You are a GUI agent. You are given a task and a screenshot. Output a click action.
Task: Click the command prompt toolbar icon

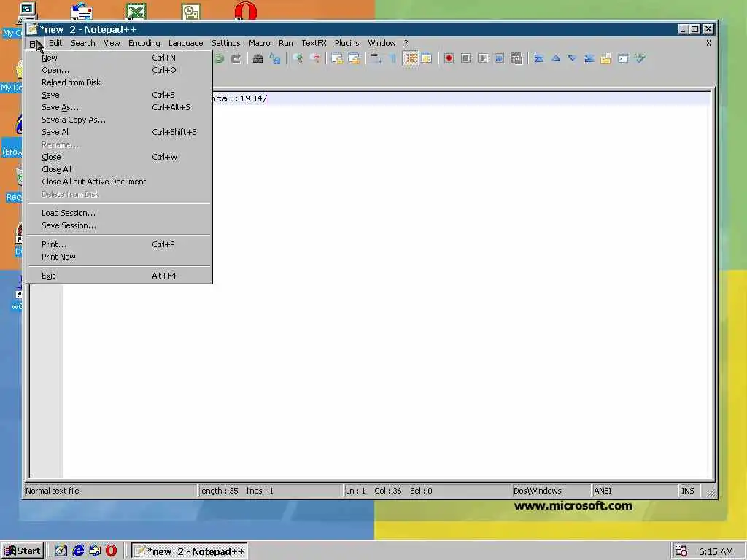coord(623,58)
